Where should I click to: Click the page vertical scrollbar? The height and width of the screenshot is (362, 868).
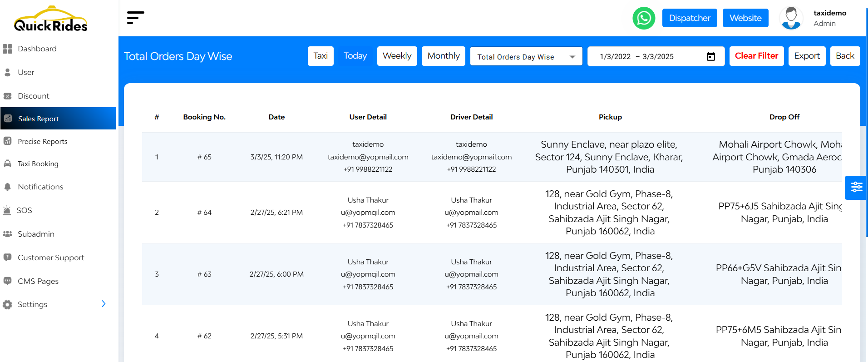866,123
